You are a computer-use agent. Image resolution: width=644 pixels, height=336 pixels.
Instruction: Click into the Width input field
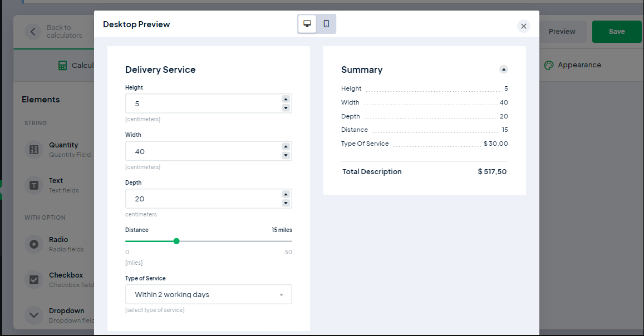coord(203,151)
